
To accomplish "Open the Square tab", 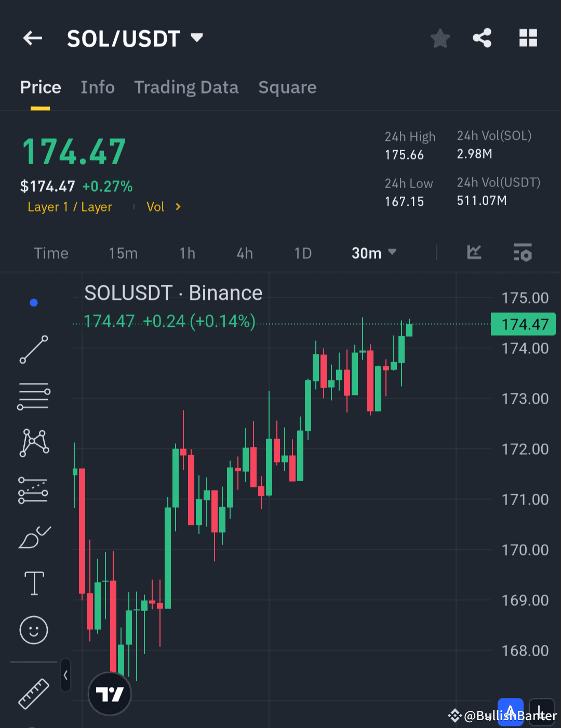I will (x=287, y=87).
